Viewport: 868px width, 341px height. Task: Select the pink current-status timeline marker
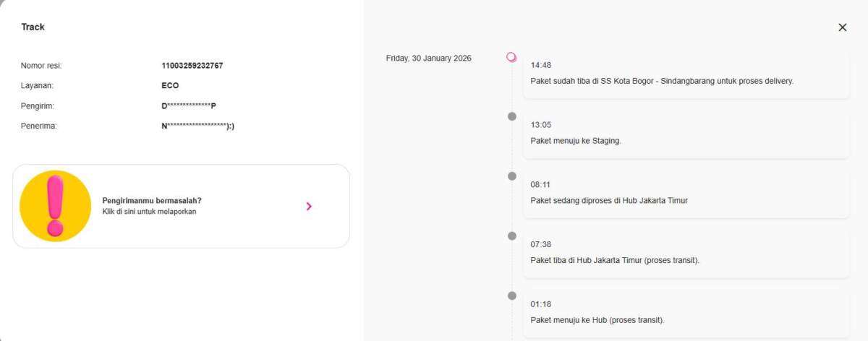coord(511,57)
